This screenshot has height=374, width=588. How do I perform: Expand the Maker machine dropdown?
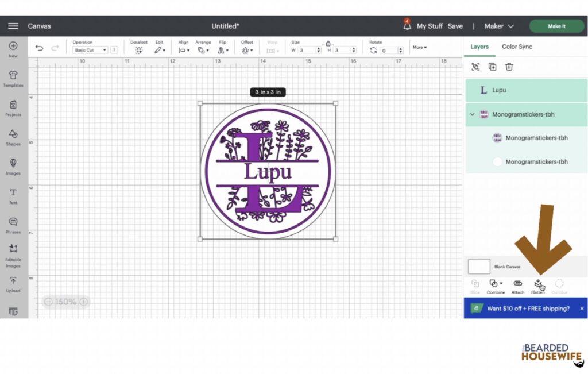(498, 26)
